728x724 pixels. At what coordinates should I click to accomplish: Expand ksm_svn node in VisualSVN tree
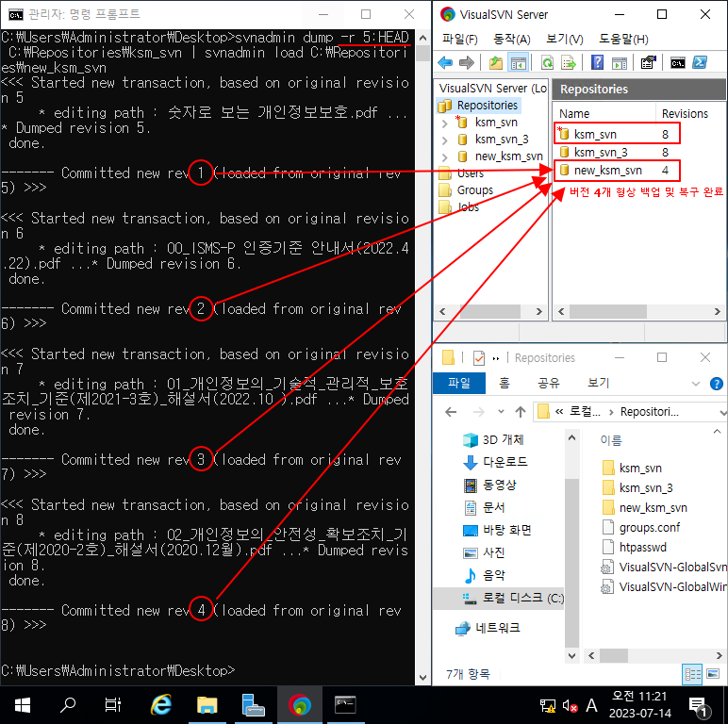click(x=445, y=123)
